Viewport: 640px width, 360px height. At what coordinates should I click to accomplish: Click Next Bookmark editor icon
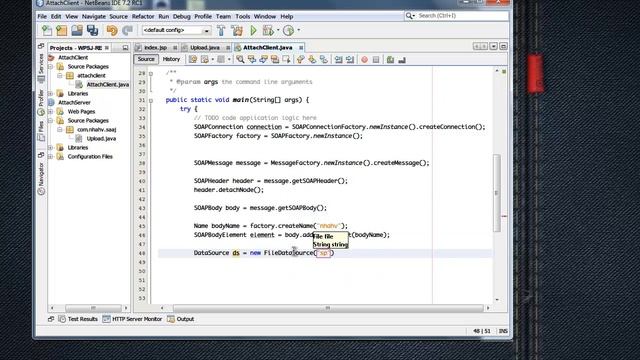[x=312, y=60]
